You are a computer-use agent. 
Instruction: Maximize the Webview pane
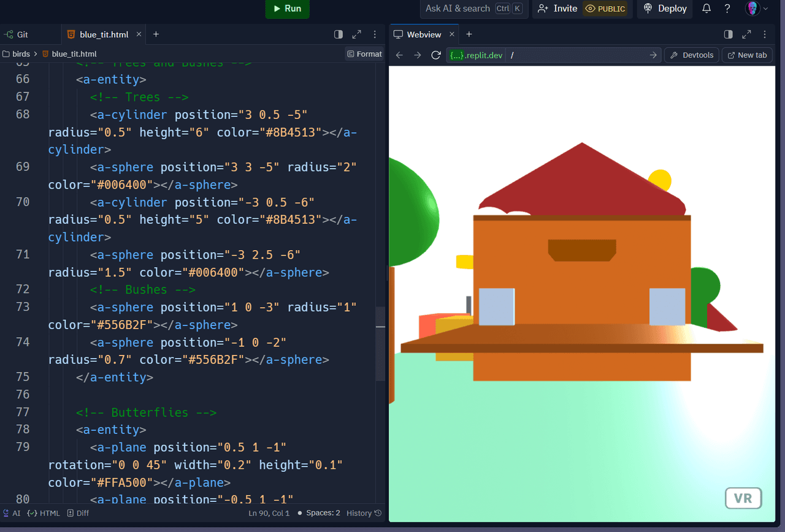(x=746, y=34)
